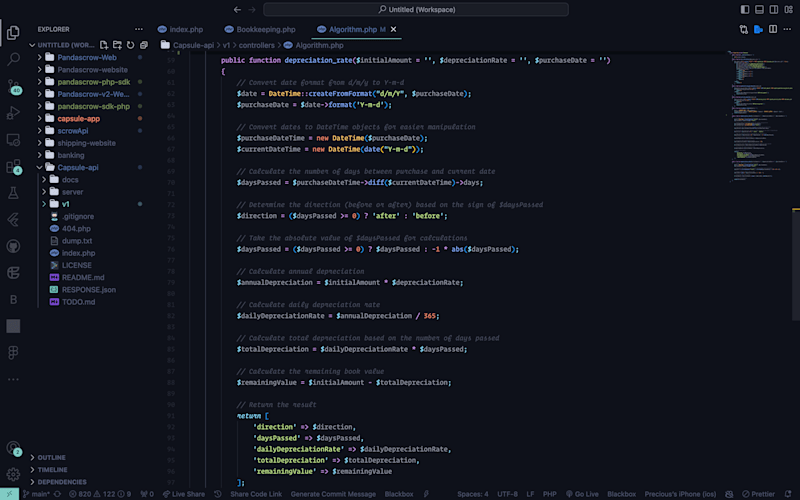Screen dimensions: 800x500
Task: Open the 404.php file
Action: click(76, 229)
